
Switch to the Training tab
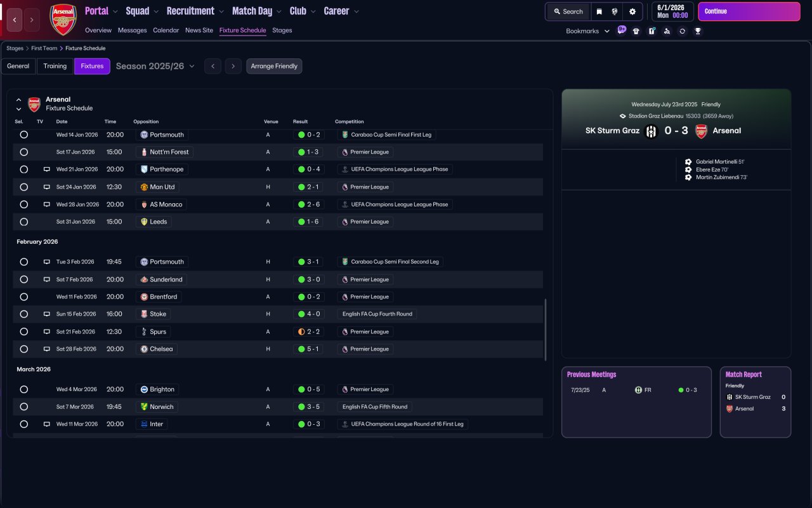[55, 66]
